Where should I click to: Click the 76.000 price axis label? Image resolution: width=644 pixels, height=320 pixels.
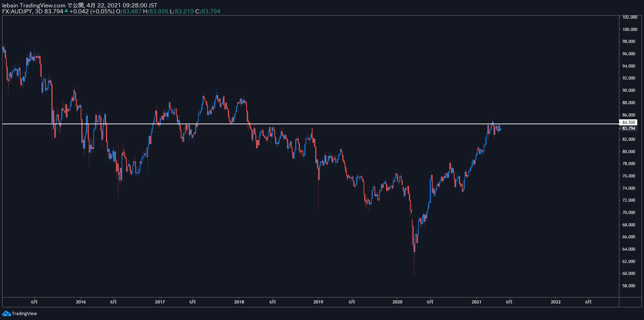click(628, 176)
